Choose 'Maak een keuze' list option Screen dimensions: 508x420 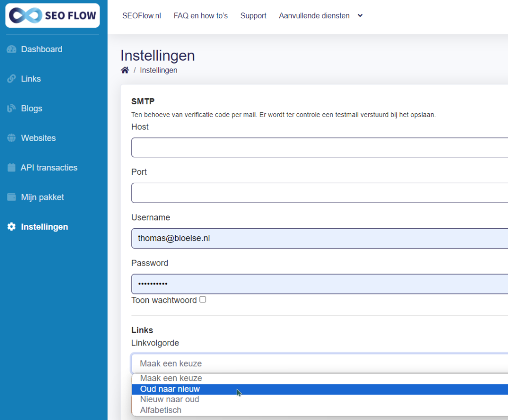[x=319, y=378]
